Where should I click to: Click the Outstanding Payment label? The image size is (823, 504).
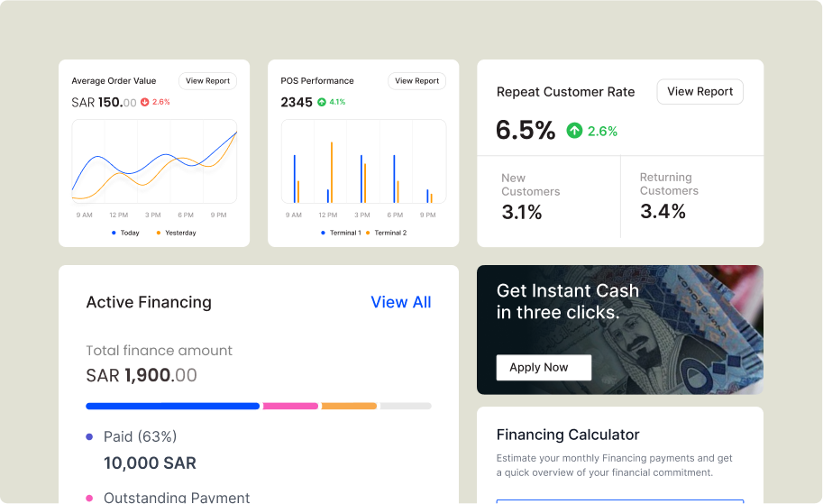[x=177, y=498]
